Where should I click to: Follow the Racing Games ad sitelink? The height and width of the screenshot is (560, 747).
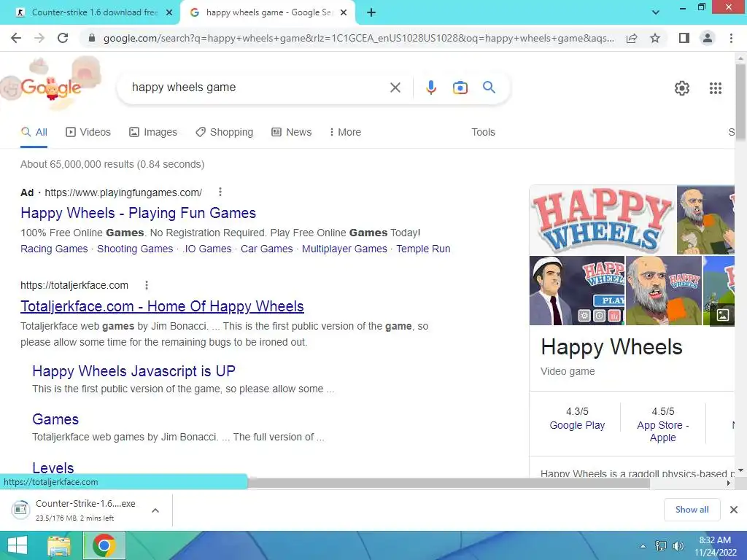coord(54,249)
